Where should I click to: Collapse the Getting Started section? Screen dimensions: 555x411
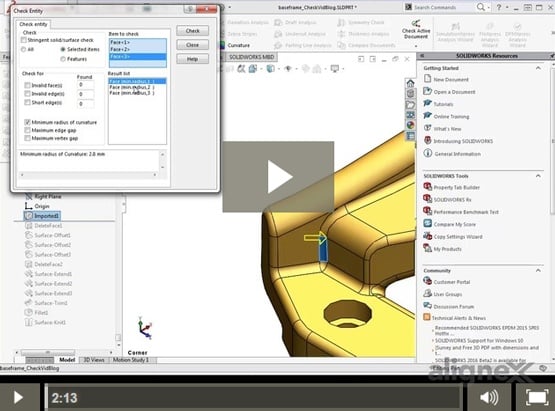point(538,68)
